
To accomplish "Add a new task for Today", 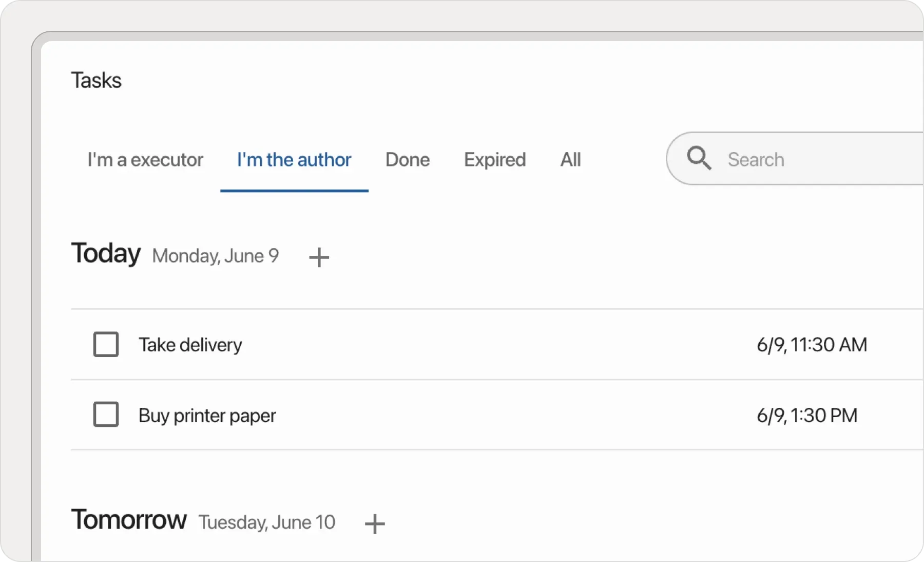I will [x=319, y=257].
